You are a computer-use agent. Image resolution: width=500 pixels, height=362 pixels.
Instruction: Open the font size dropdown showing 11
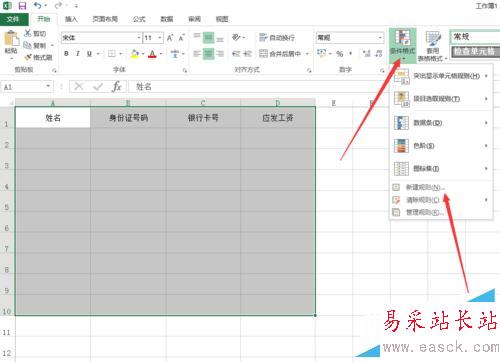point(160,38)
